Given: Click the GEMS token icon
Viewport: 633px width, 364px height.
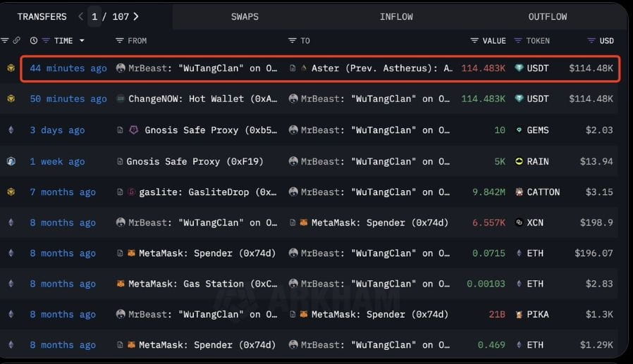Looking at the screenshot, I should tap(519, 130).
